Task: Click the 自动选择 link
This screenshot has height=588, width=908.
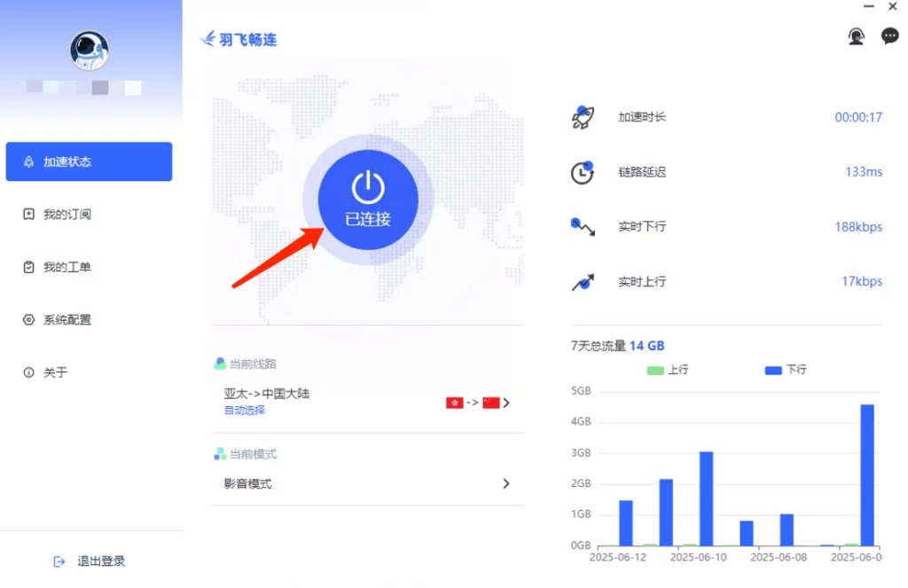Action: coord(243,411)
